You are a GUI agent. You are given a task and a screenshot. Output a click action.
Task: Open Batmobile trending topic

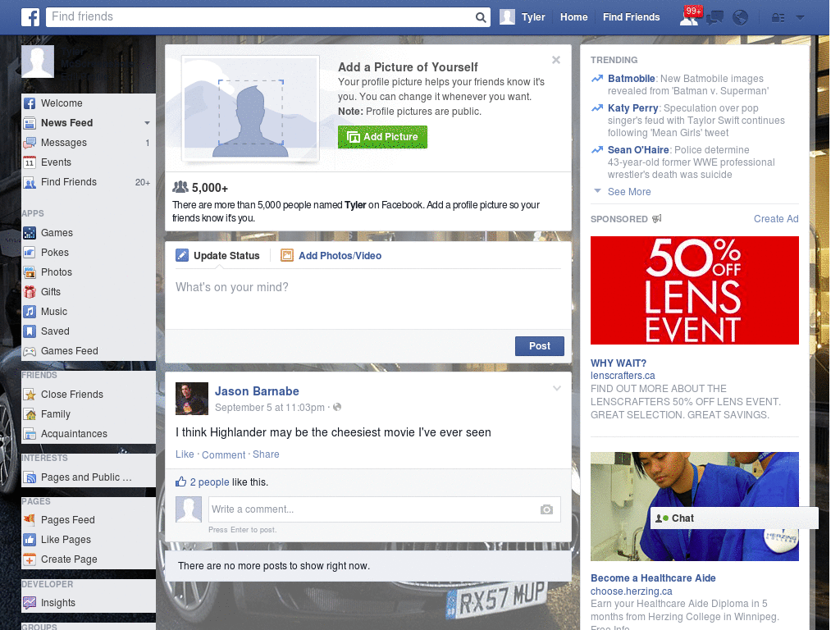pyautogui.click(x=631, y=79)
